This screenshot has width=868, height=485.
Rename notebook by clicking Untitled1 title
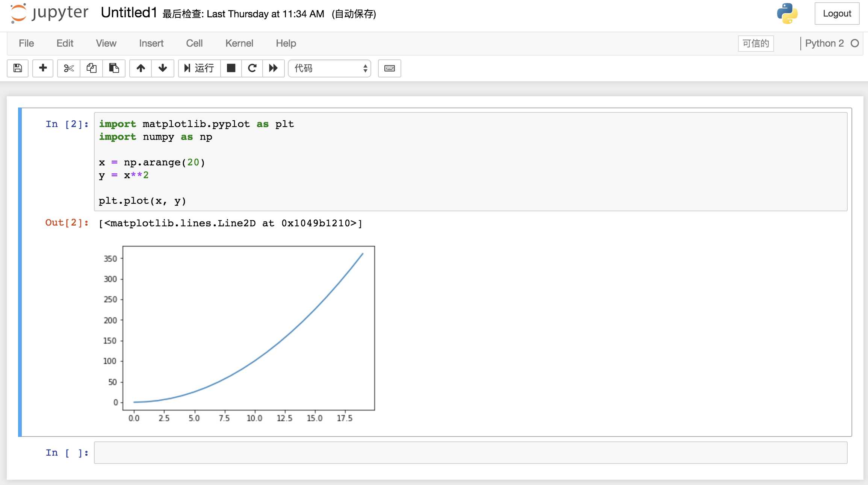[129, 13]
